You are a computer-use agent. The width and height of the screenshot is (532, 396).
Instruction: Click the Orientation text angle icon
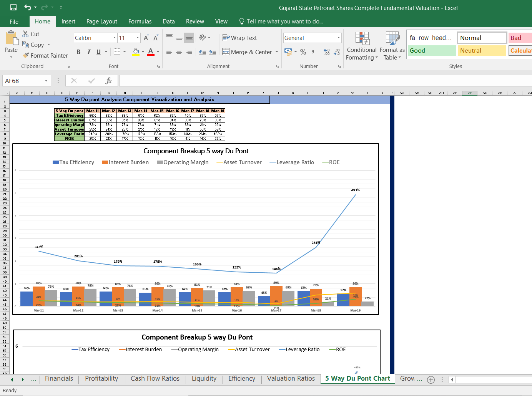(x=203, y=38)
